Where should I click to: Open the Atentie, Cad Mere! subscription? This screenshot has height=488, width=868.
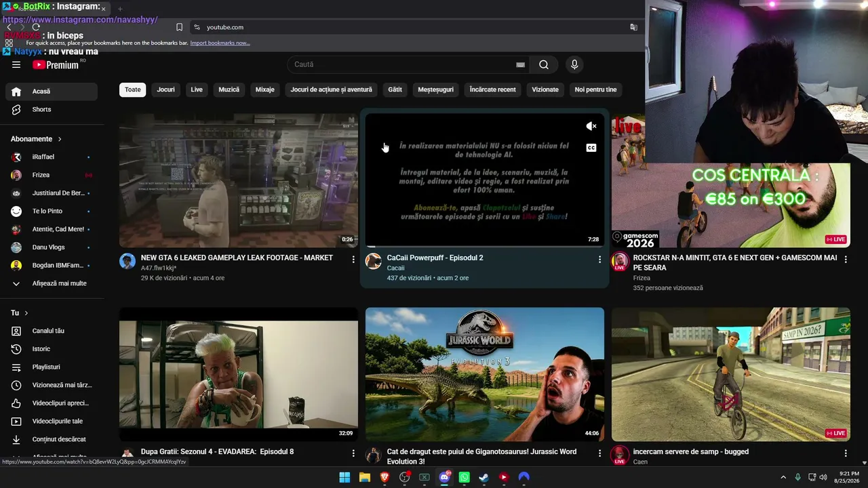click(51, 229)
